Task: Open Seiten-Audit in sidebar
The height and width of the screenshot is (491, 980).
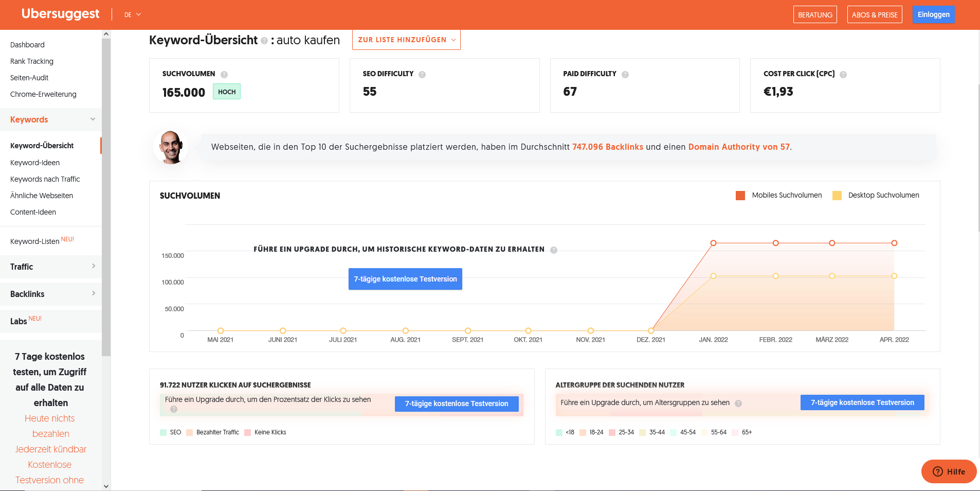Action: pyautogui.click(x=29, y=78)
